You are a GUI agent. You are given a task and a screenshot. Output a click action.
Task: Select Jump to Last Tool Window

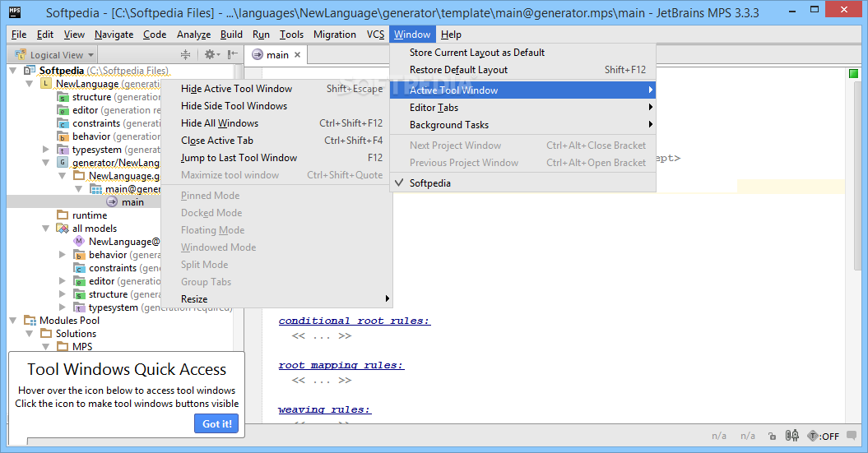point(276,158)
